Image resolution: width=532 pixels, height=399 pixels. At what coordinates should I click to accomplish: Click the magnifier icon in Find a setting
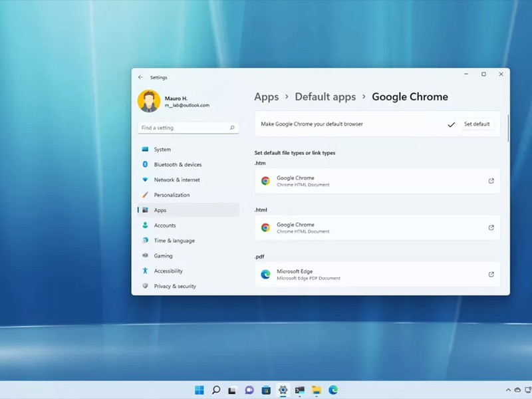pyautogui.click(x=232, y=128)
